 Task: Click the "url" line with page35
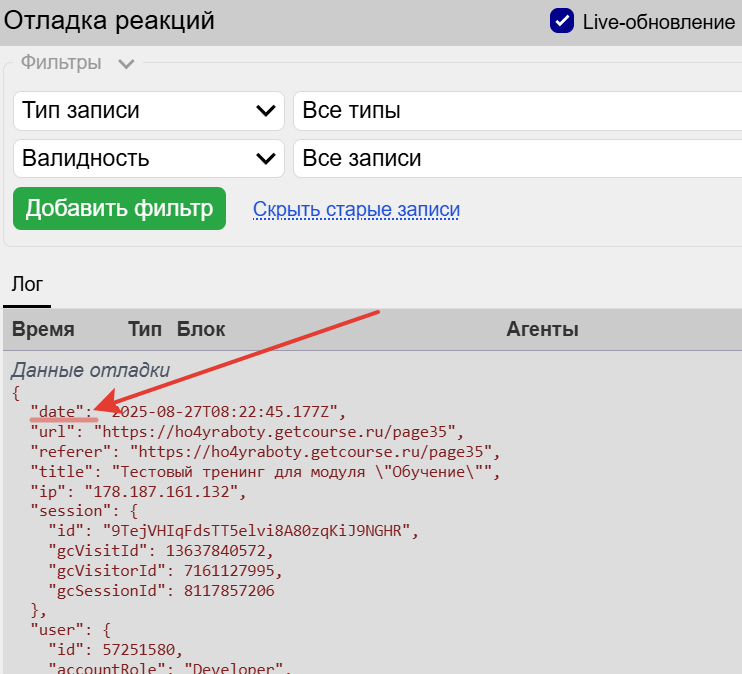pos(247,432)
